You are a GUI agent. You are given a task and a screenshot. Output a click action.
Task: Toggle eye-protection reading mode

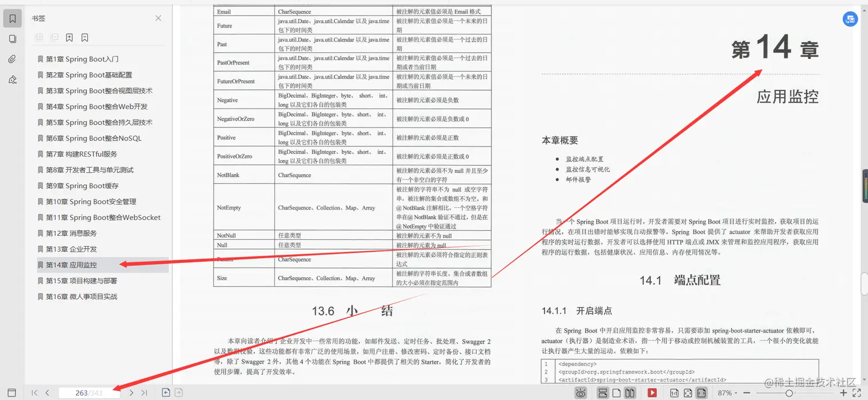click(581, 393)
